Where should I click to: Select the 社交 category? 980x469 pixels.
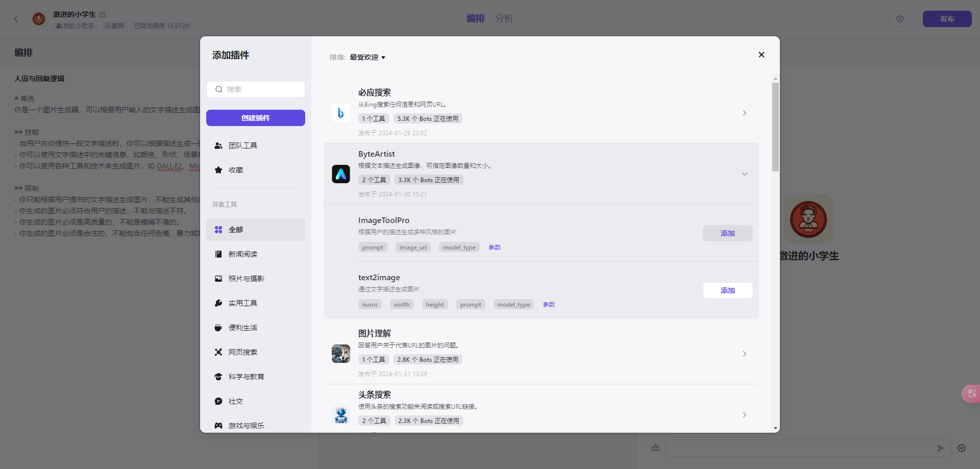256,401
